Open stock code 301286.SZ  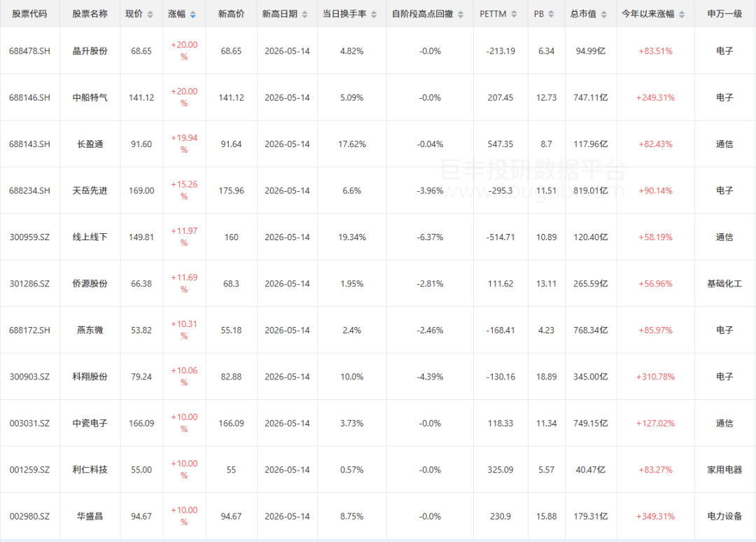pyautogui.click(x=29, y=284)
